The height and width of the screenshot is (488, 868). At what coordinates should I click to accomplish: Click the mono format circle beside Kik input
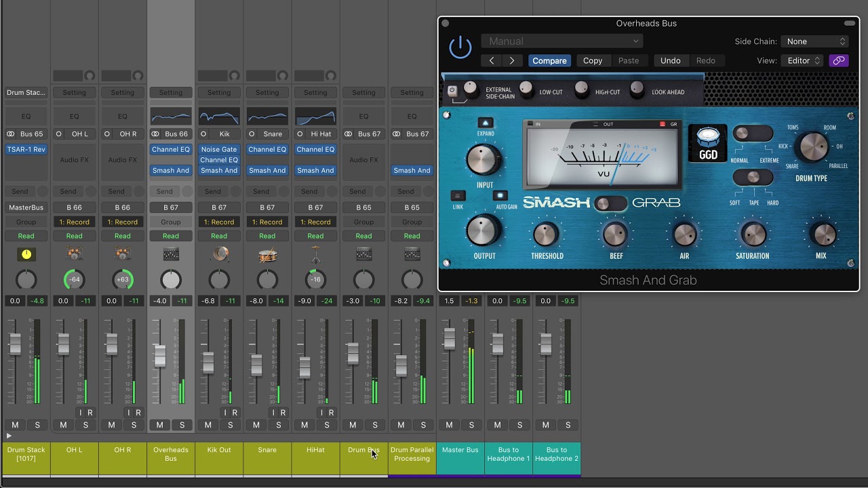(x=203, y=134)
